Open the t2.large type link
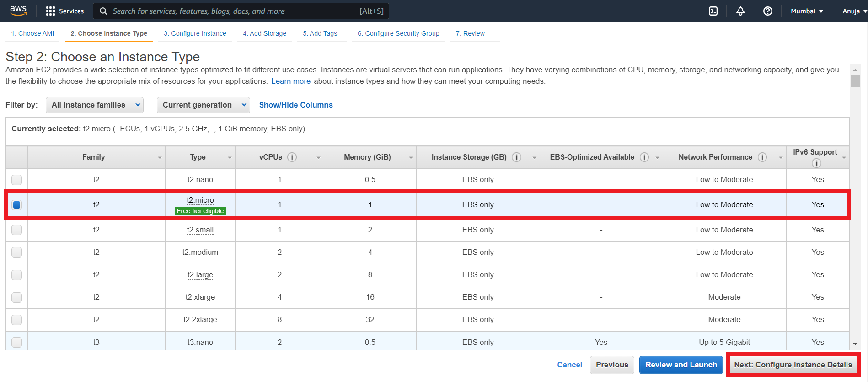868x382 pixels. (200, 274)
